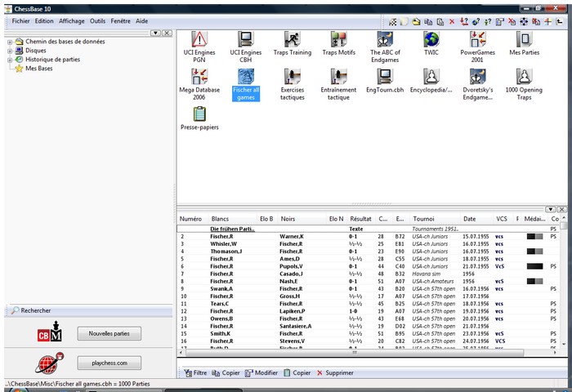The height and width of the screenshot is (392, 572).
Task: Open the folder pane dropdown arrow
Action: (155, 33)
